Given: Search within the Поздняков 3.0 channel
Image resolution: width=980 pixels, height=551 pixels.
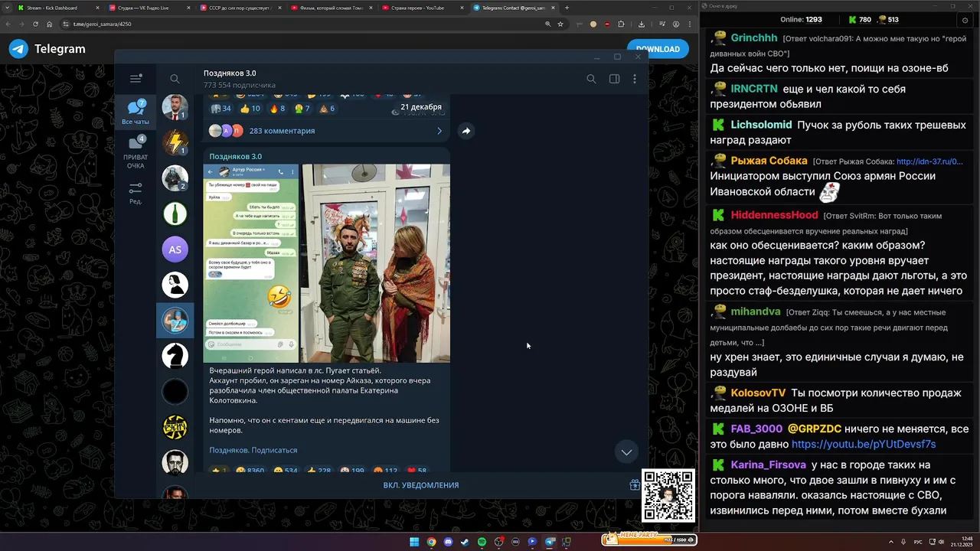Looking at the screenshot, I should tap(591, 79).
